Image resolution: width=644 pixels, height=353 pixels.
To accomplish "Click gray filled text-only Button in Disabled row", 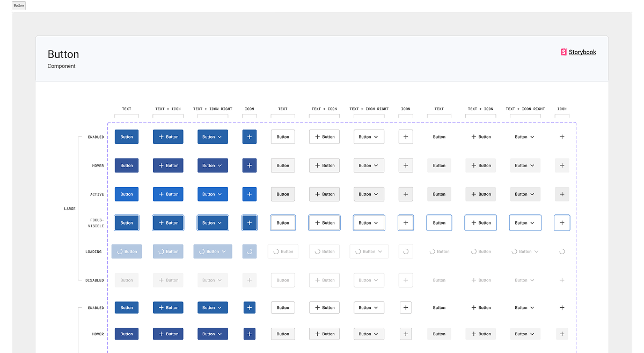I will [x=127, y=280].
